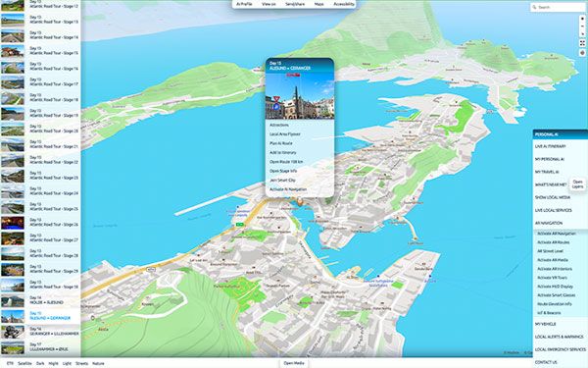588x368 pixels.
Task: Click the zoom in map control
Action: [x=582, y=19]
